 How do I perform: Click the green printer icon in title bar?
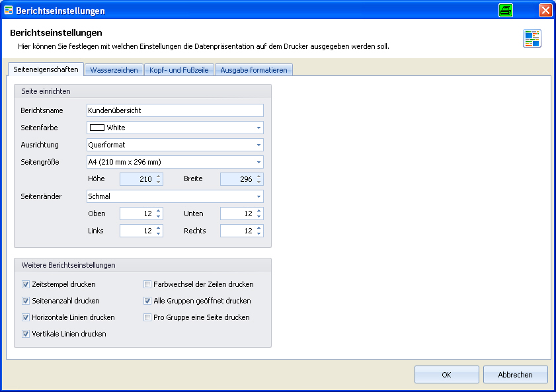(x=505, y=11)
